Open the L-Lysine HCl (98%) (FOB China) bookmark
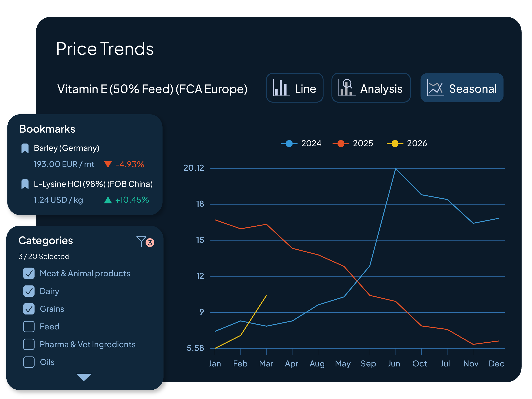 [93, 184]
